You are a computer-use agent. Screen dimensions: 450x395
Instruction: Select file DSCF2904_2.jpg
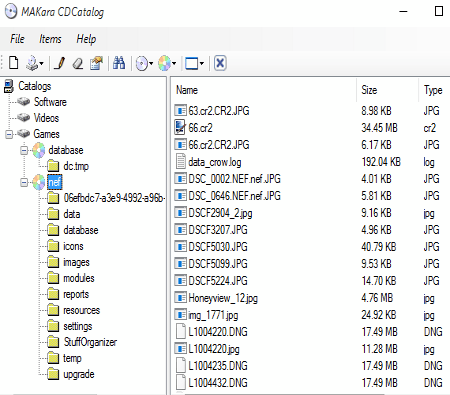coord(220,213)
